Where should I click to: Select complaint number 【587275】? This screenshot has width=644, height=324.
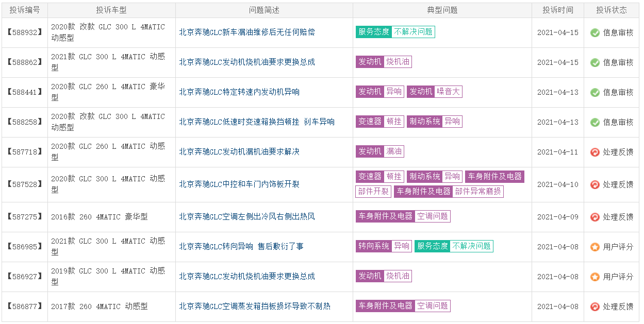(x=24, y=217)
